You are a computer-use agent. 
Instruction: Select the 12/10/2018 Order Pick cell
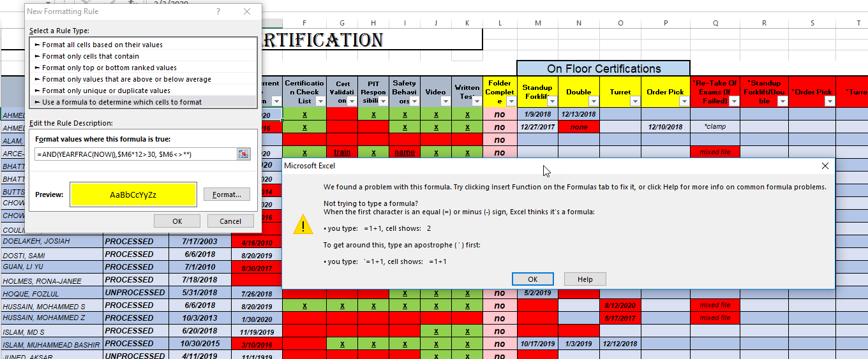665,127
